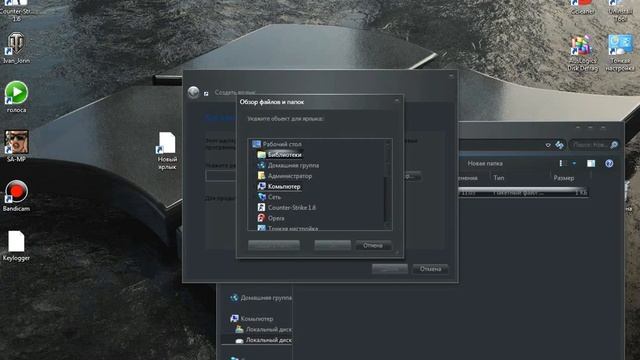Image resolution: width=640 pixels, height=360 pixels.
Task: Click the browse dialog's vertical scrollbar
Action: [388, 184]
